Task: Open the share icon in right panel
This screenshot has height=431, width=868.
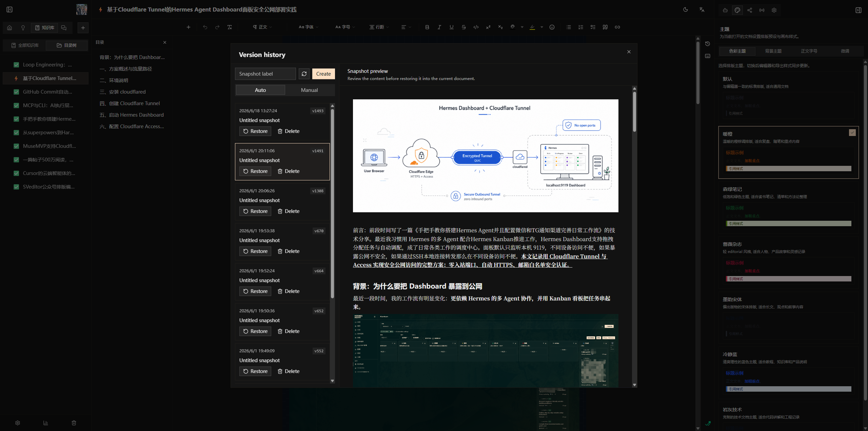Action: click(750, 10)
